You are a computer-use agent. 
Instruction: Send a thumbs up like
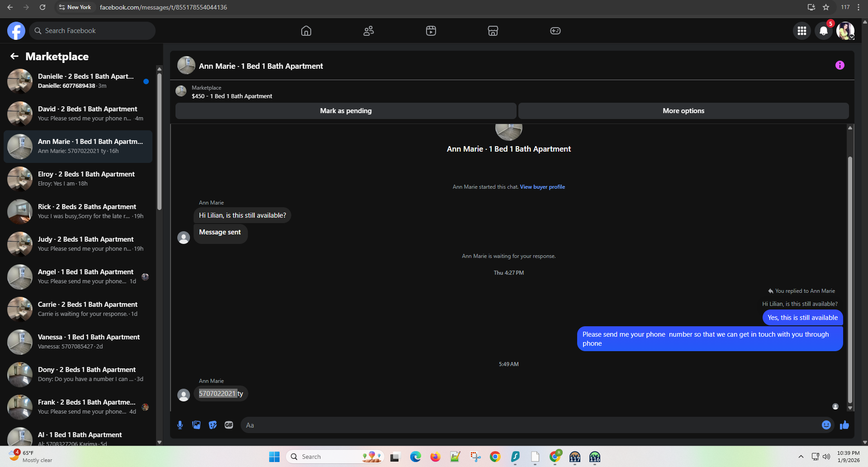tap(844, 425)
